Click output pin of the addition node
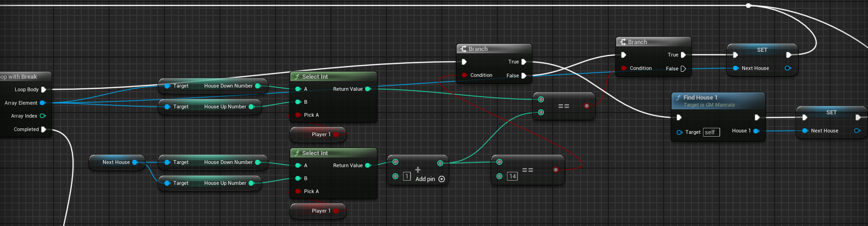This screenshot has width=868, height=226. click(440, 163)
